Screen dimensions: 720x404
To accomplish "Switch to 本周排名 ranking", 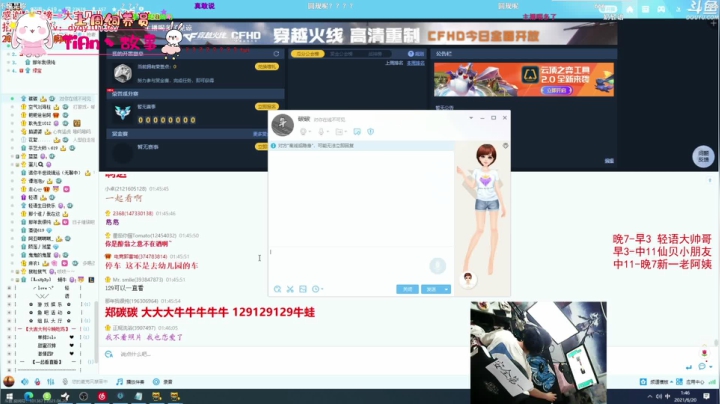I will click(x=416, y=63).
